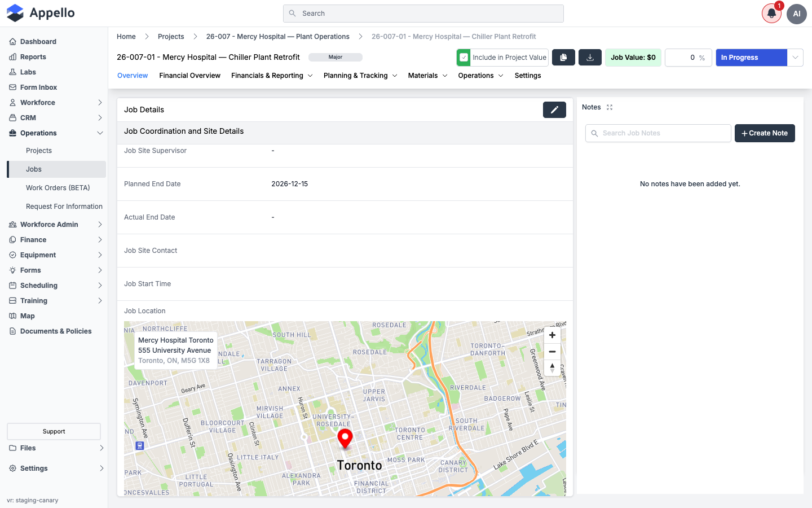The width and height of the screenshot is (812, 508).
Task: Click the Map icon in the sidebar
Action: click(12, 316)
